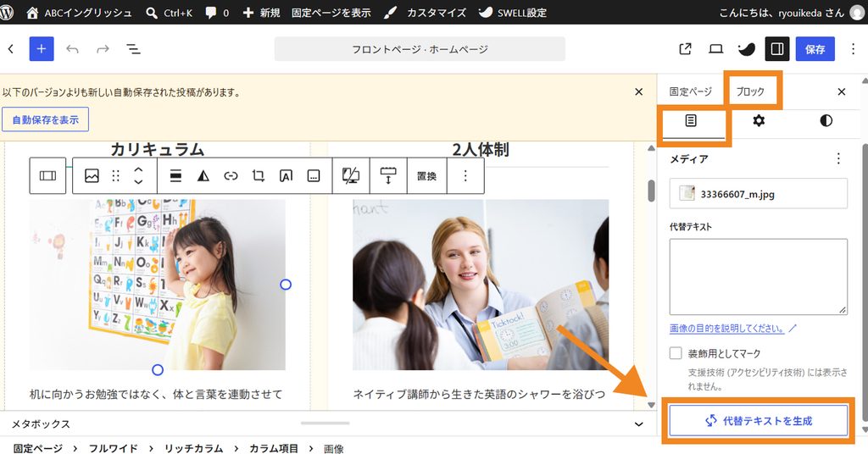This screenshot has height=454, width=868.
Task: Select カラム項目 in the breadcrumb
Action: [x=274, y=448]
